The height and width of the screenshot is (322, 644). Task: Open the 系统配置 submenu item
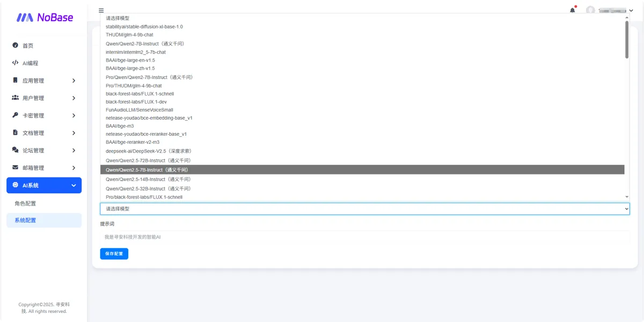[x=44, y=220]
